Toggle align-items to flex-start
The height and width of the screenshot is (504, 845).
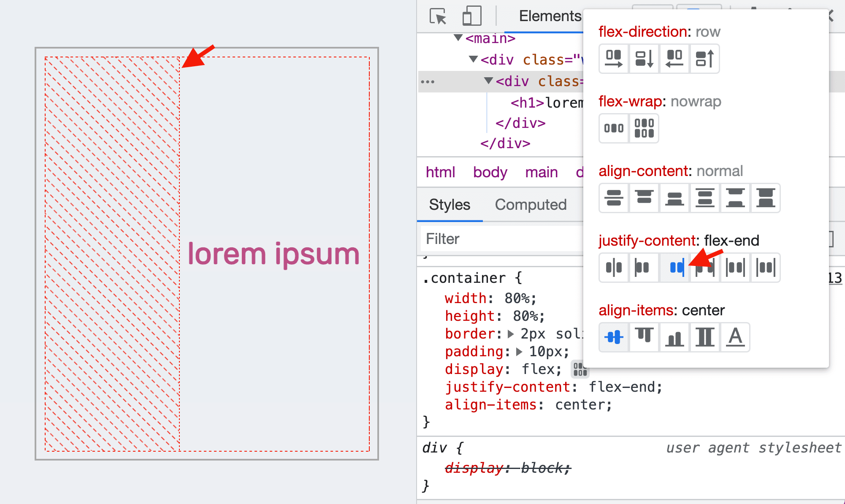644,336
